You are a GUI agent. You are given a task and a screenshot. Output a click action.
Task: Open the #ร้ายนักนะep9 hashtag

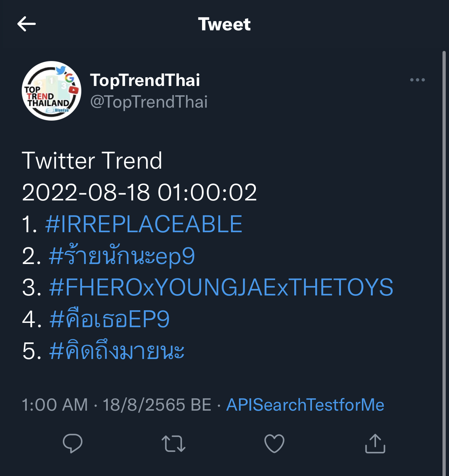(122, 256)
